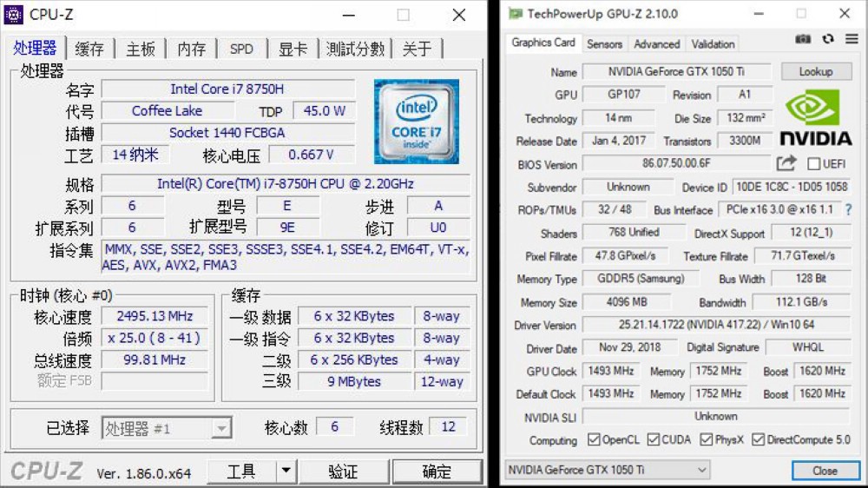
Task: Click the Bus Interface question mark
Action: [x=848, y=209]
